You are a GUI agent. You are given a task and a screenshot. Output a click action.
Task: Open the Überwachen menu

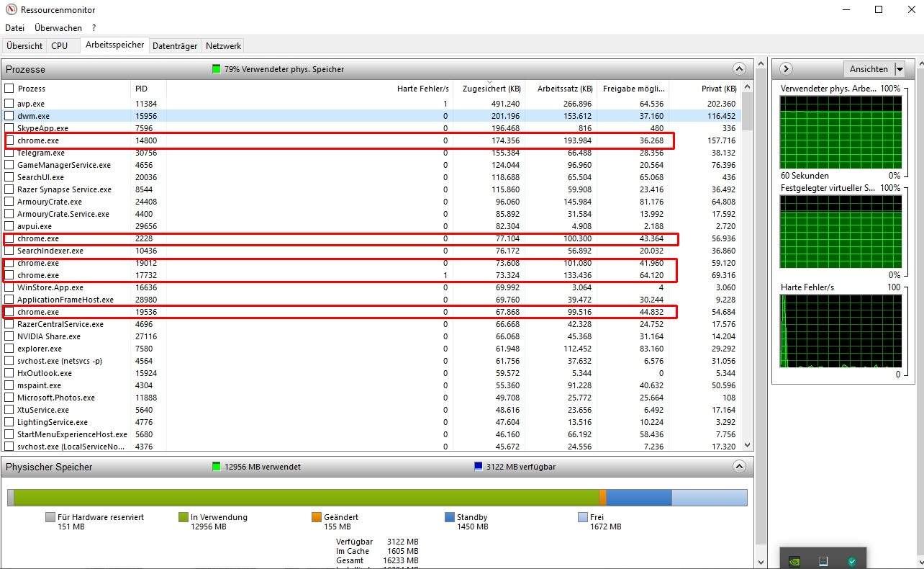click(58, 27)
